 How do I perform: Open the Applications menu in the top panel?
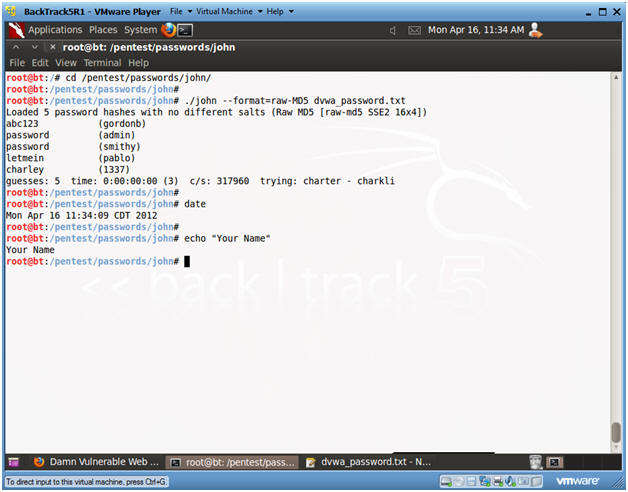[55, 30]
